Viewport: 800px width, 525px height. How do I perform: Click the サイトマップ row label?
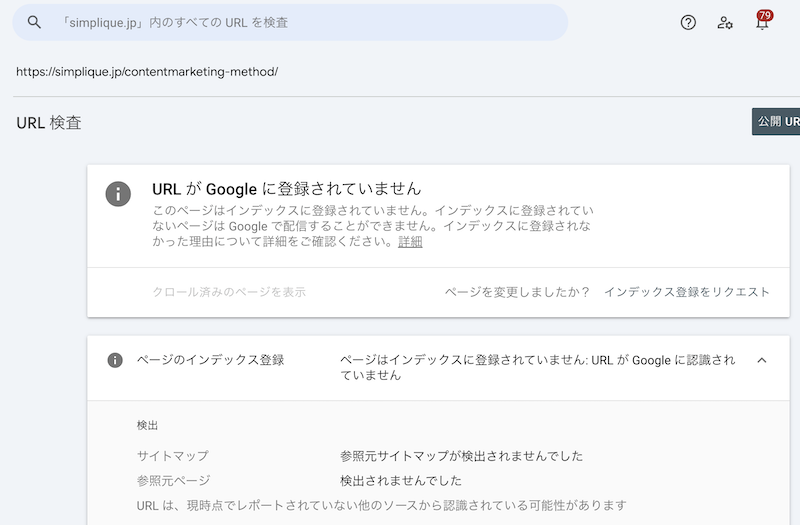pos(172,456)
